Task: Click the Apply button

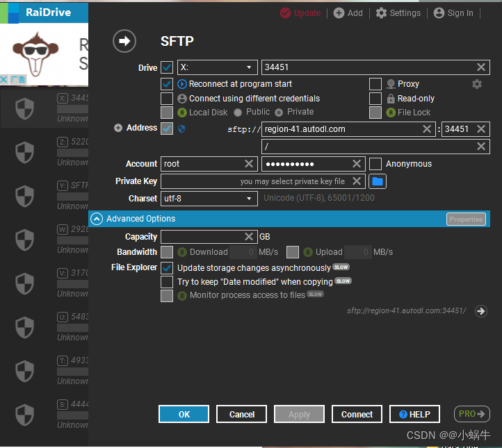Action: 299,414
